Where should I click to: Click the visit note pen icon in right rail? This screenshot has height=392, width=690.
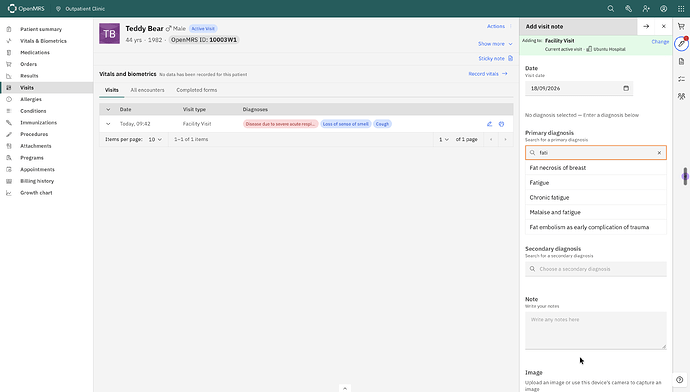(x=681, y=44)
